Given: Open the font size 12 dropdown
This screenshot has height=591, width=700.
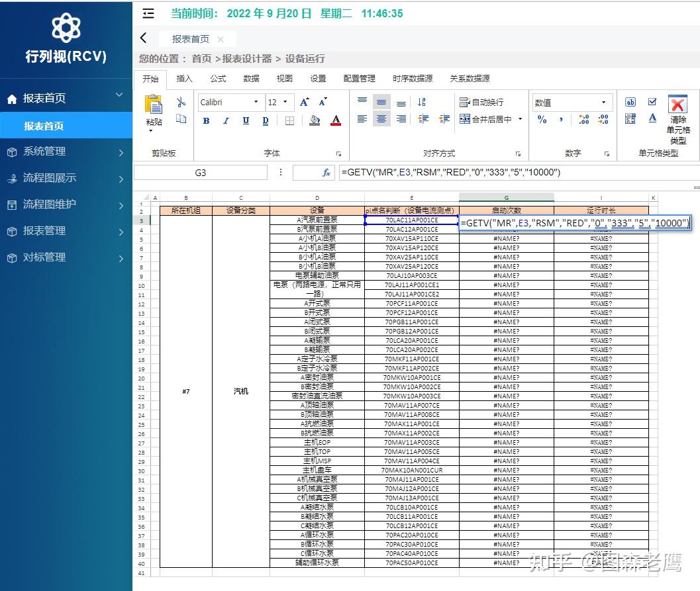Looking at the screenshot, I should 285,102.
